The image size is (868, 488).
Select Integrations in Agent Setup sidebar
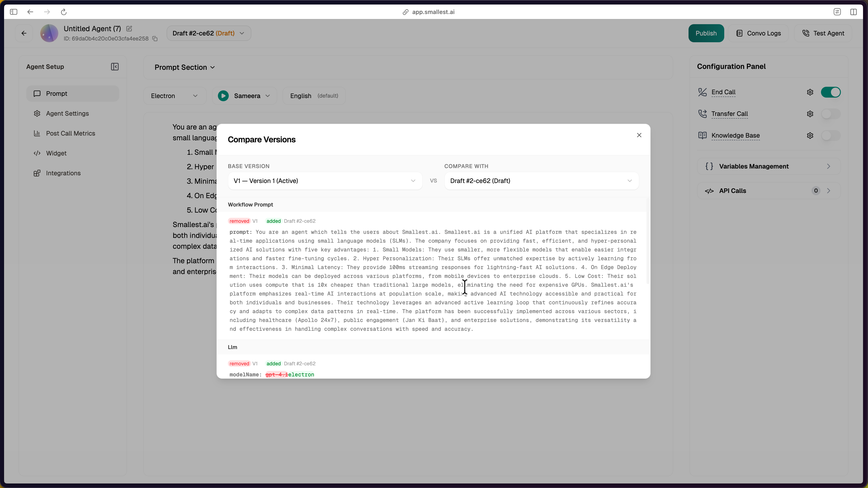tap(63, 173)
